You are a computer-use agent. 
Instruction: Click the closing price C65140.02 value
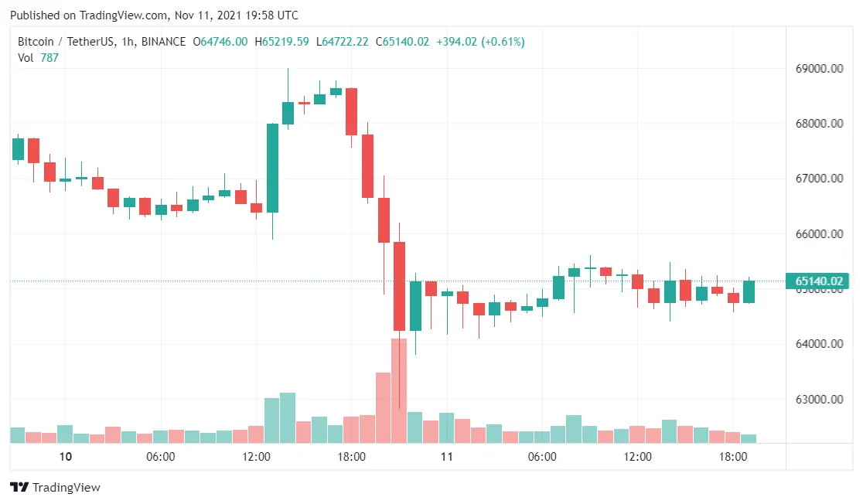pyautogui.click(x=402, y=42)
